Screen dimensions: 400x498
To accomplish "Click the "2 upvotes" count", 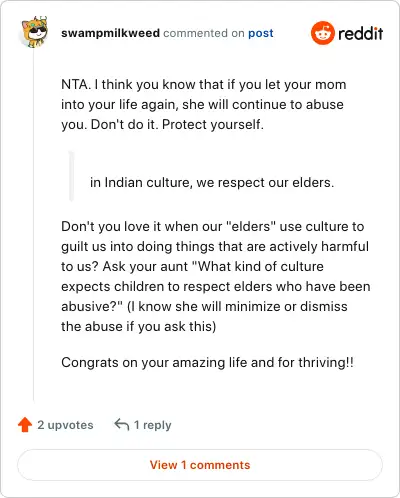I will pos(65,425).
